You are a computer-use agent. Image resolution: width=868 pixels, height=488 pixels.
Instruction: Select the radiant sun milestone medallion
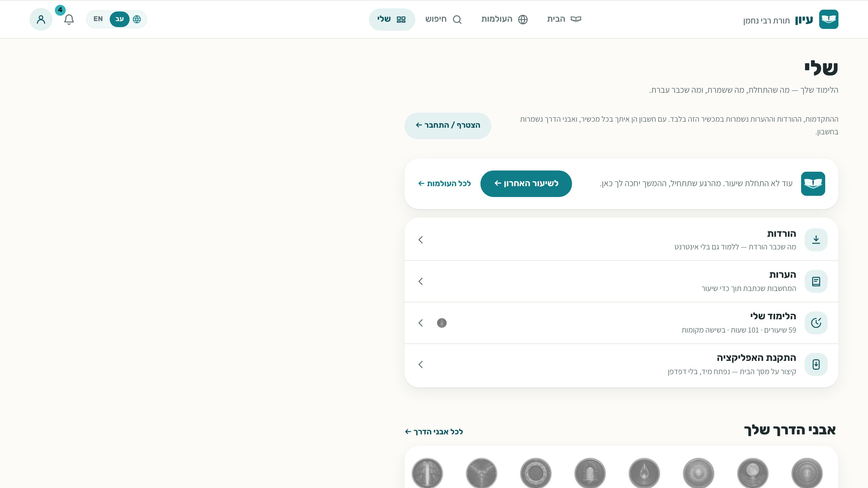click(x=698, y=473)
